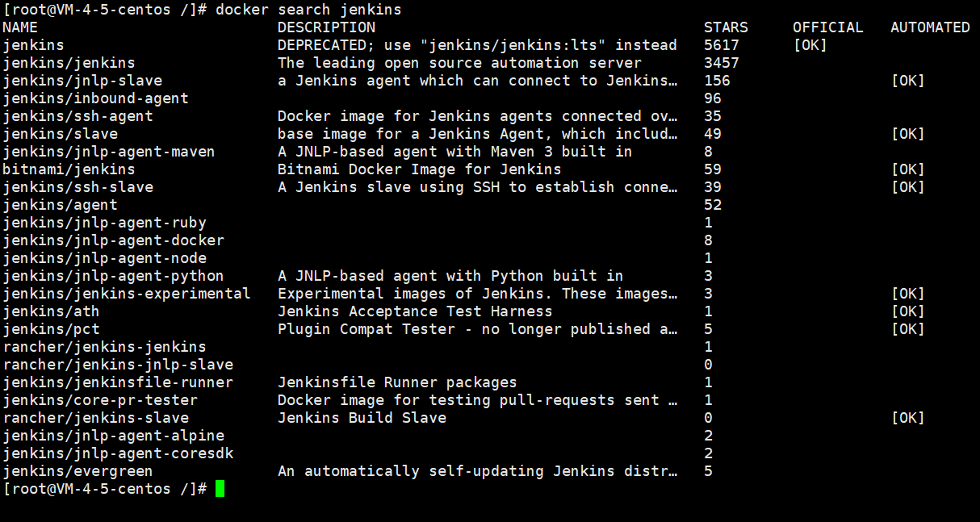Viewport: 980px width, 522px height.
Task: Click the STARS column header
Action: tap(726, 27)
